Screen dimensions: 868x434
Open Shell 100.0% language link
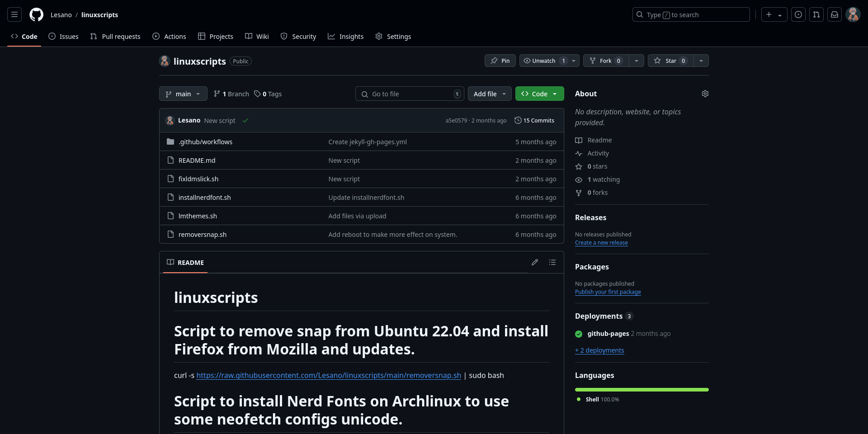click(x=598, y=400)
